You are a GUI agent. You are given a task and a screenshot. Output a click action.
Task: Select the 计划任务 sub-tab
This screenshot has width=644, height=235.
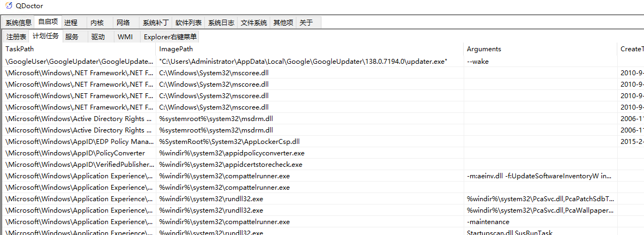(x=45, y=36)
